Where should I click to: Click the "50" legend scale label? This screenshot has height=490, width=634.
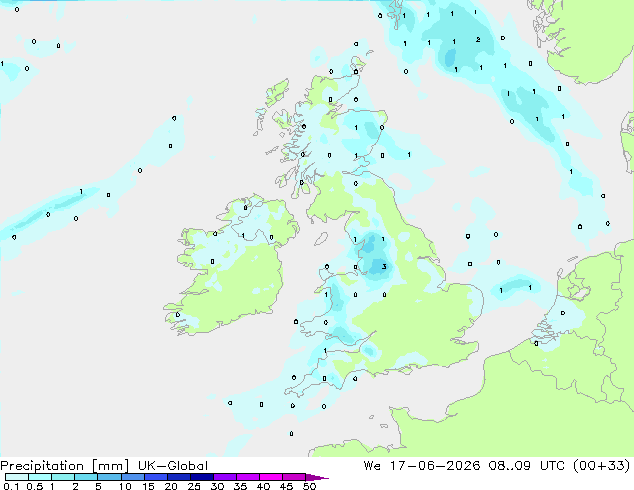pyautogui.click(x=310, y=486)
